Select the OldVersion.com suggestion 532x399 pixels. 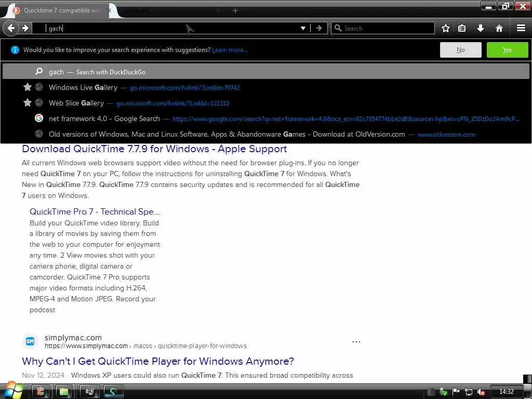[265, 135]
